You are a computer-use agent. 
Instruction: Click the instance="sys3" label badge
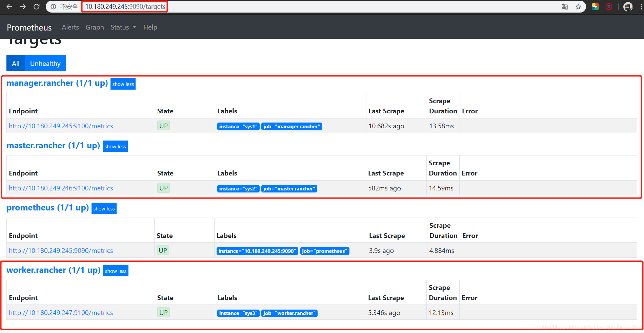(238, 313)
